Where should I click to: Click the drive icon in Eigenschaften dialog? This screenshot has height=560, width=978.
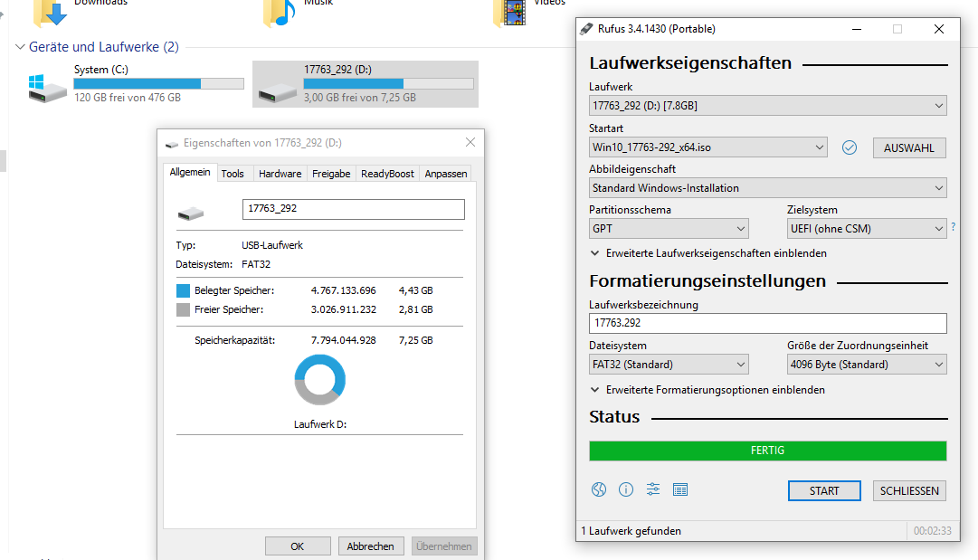coord(191,214)
